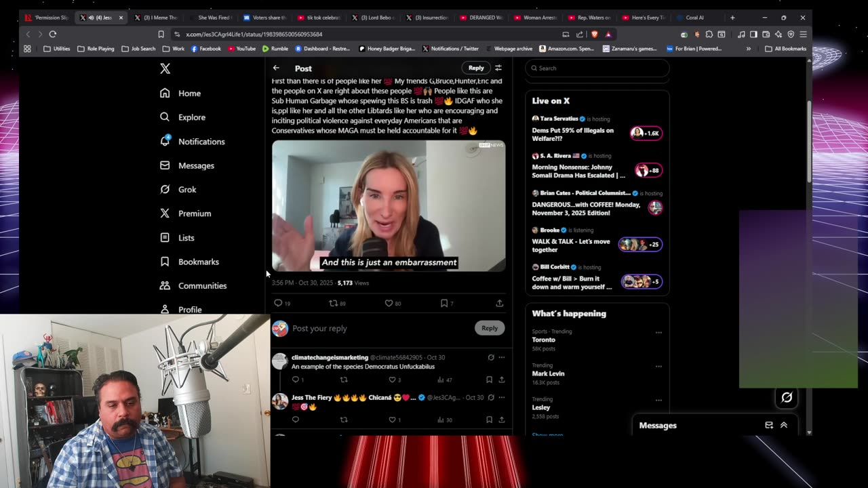Open the Role Playing bookmarks folder
Screen dimensions: 868x488
96,49
